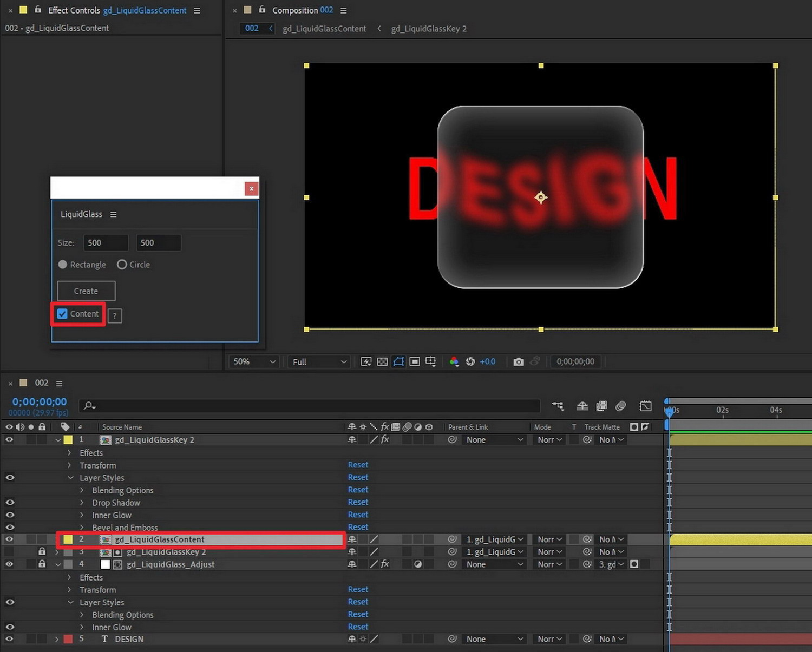Toggle Bevel and Emboss style visibility

10,528
